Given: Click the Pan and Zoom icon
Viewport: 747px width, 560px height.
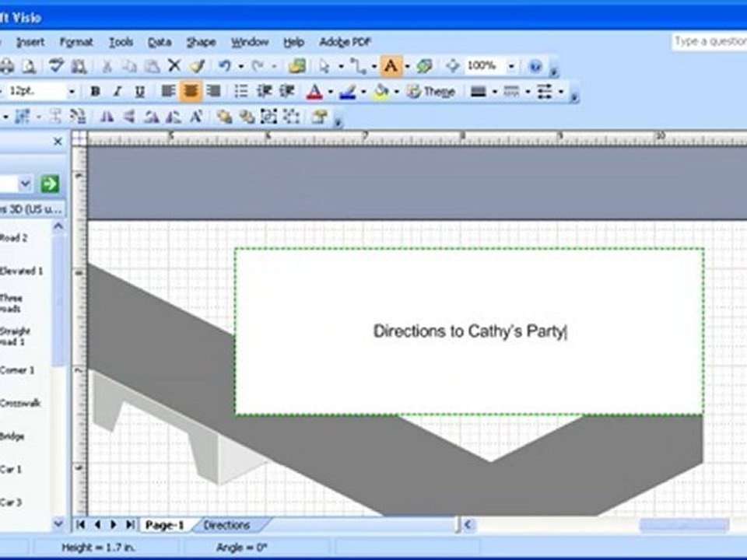Looking at the screenshot, I should pyautogui.click(x=453, y=65).
